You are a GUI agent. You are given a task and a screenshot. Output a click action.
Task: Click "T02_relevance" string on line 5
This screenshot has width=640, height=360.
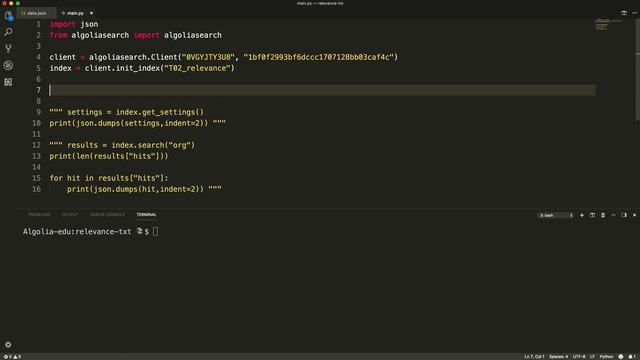pyautogui.click(x=200, y=68)
